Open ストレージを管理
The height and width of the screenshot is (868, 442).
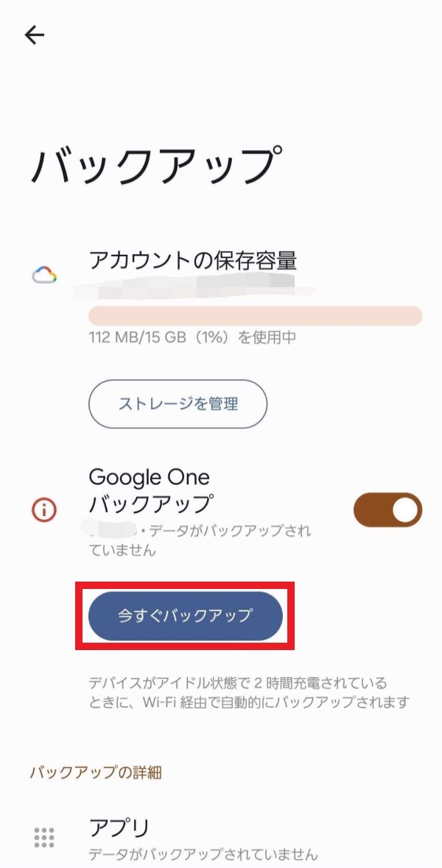coord(178,404)
